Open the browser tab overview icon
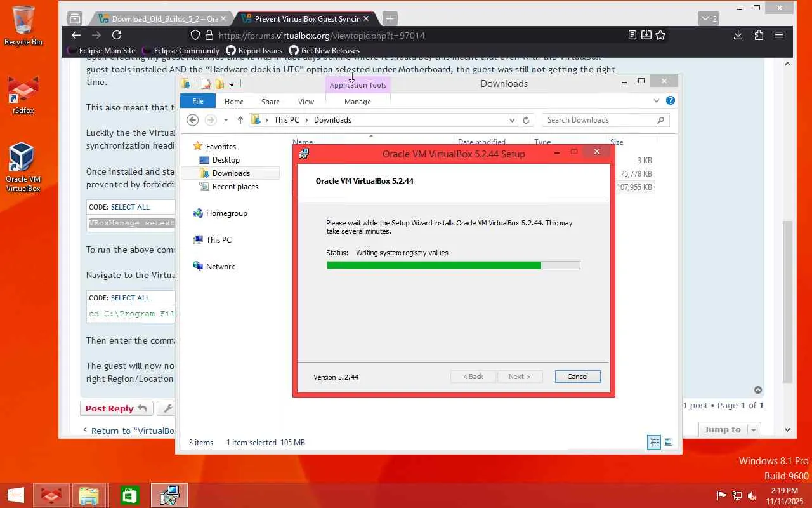This screenshot has height=508, width=812. click(75, 18)
